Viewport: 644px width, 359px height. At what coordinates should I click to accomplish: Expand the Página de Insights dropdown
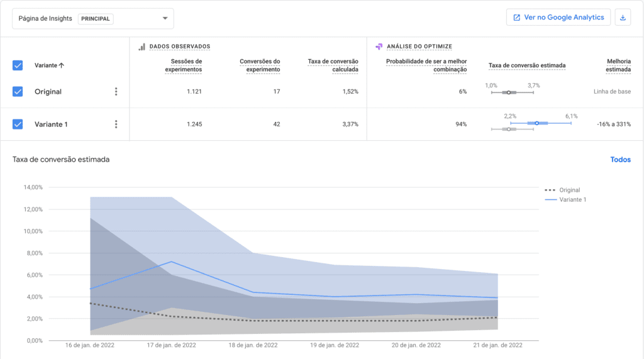click(x=93, y=18)
